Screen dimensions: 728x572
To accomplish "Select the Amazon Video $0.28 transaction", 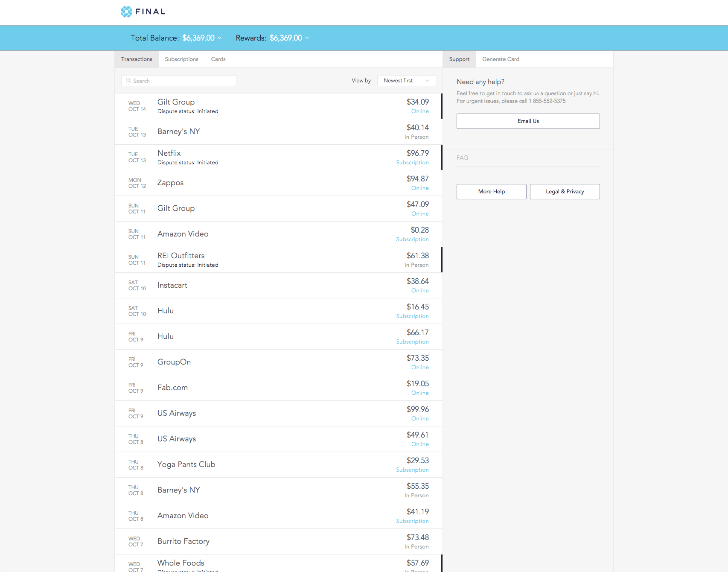I will (x=278, y=234).
